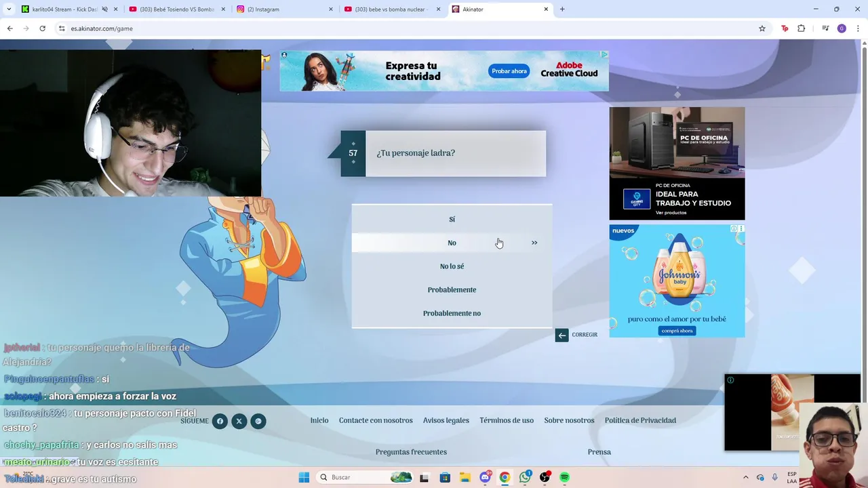Screen dimensions: 868x488
Task: Open "Términos de uso" link
Action: pyautogui.click(x=507, y=420)
